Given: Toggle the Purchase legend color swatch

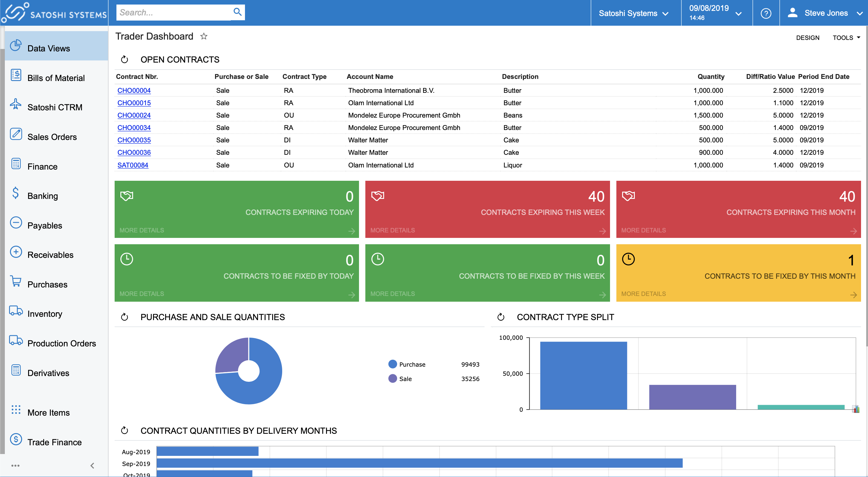Looking at the screenshot, I should [392, 364].
